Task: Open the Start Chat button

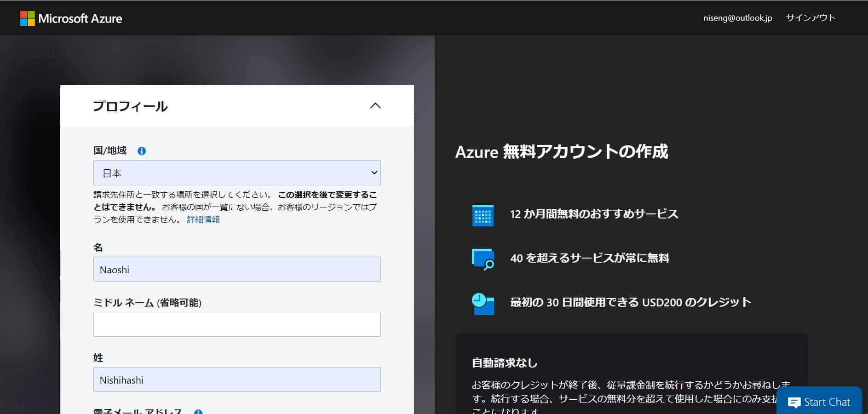Action: click(x=819, y=402)
